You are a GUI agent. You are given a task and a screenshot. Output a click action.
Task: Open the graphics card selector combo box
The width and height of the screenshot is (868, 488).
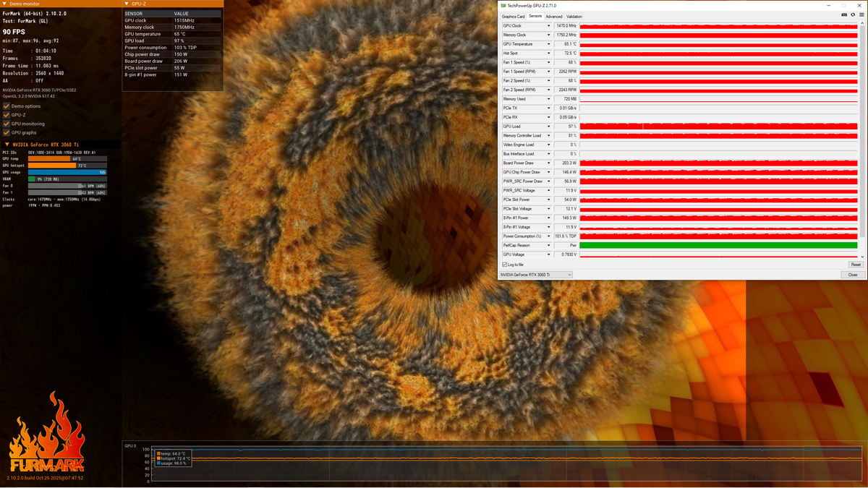point(536,275)
